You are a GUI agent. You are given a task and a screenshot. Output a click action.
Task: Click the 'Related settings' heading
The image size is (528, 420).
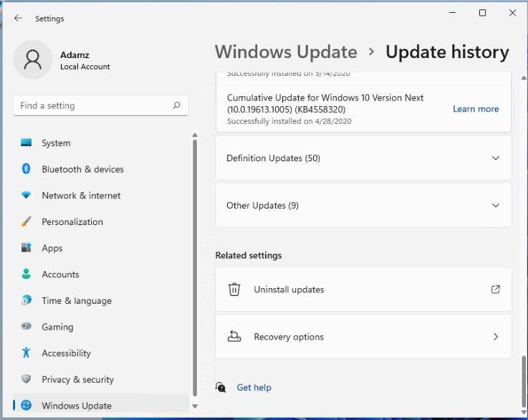(x=249, y=255)
